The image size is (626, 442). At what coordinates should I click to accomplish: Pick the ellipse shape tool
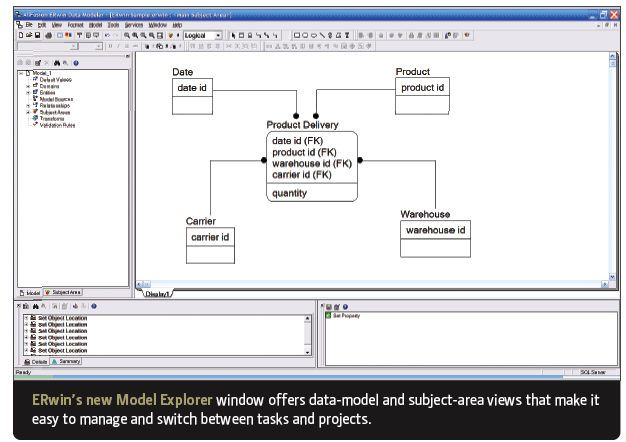click(313, 35)
